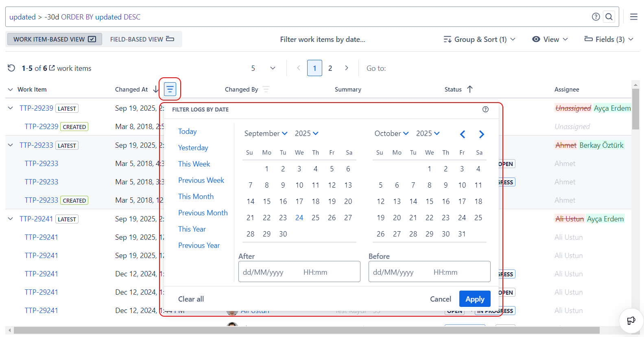
Task: Collapse the TTP-29239 work item row
Action: tap(11, 108)
